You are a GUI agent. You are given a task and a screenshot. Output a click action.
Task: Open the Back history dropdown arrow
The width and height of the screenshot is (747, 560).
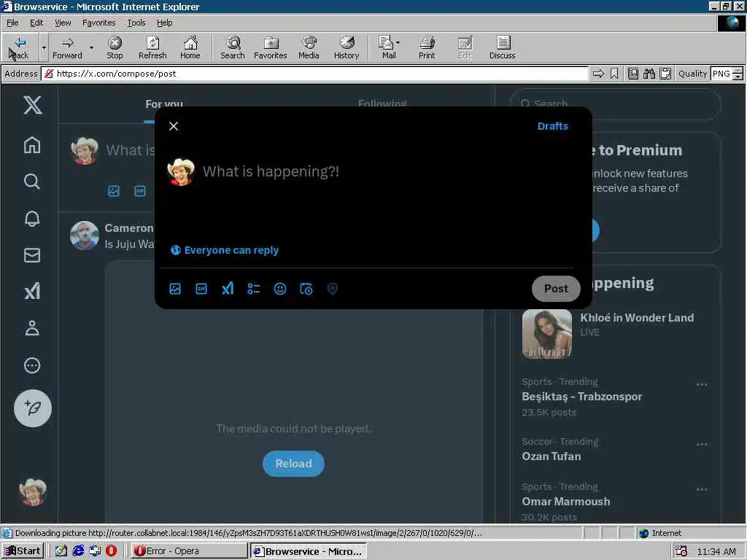(x=44, y=47)
